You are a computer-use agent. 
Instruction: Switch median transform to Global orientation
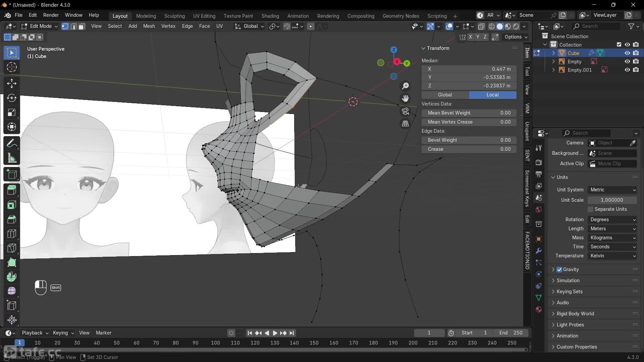tap(445, 95)
